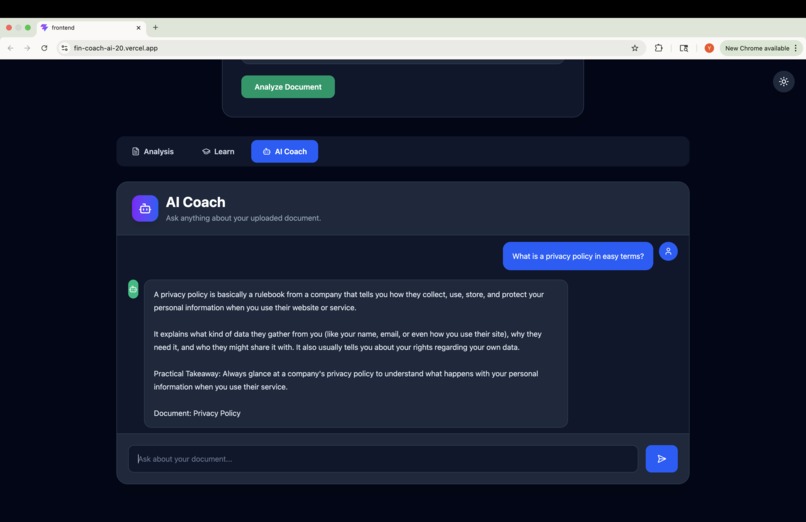Click 'It explains what kind of data' paragraph

click(347, 341)
